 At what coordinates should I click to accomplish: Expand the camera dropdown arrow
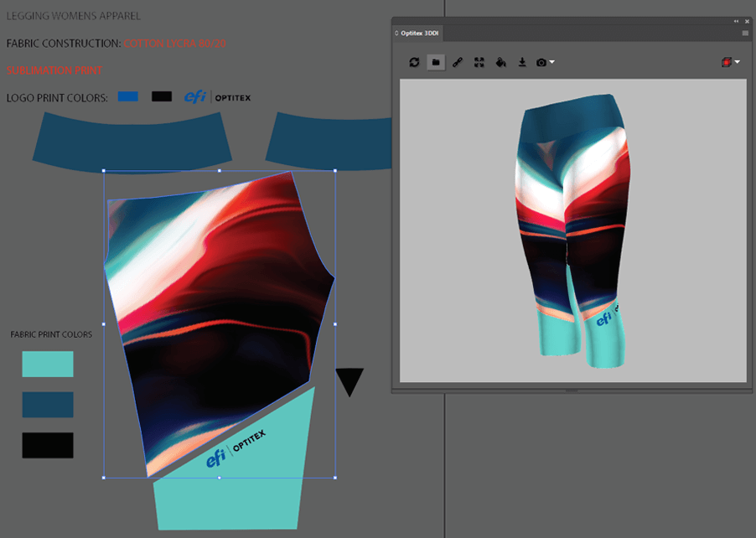tap(551, 63)
